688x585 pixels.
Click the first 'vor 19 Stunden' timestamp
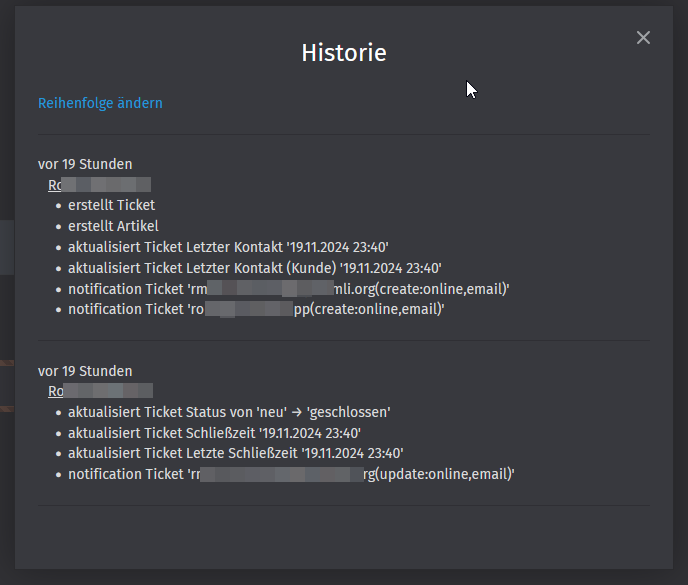(85, 164)
